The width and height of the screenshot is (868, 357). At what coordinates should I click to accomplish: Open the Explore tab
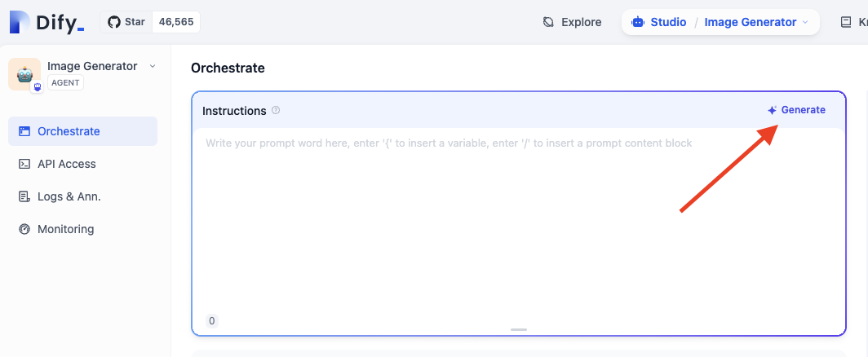point(572,22)
